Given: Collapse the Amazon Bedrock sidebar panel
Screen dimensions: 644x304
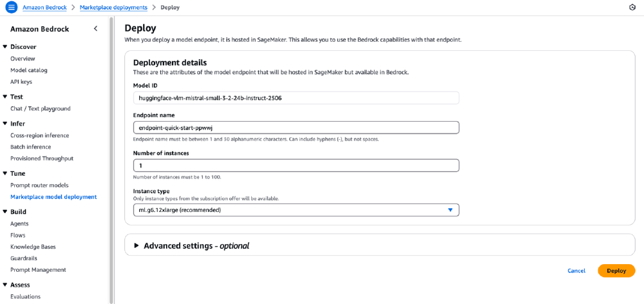Looking at the screenshot, I should pyautogui.click(x=96, y=28).
